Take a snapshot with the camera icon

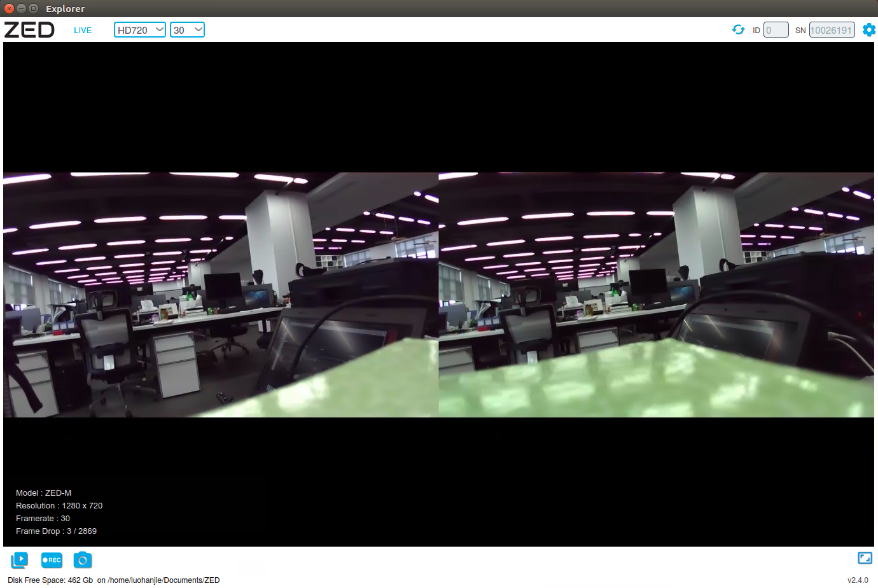click(83, 560)
